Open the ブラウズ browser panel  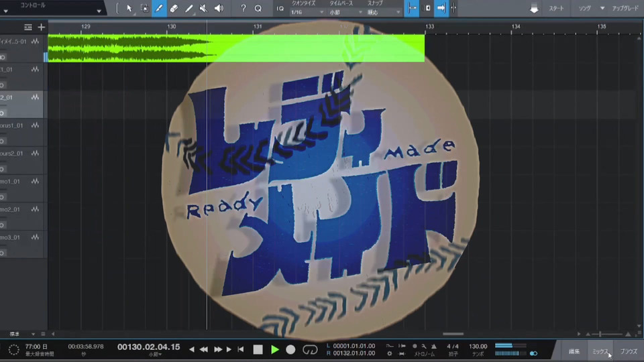pyautogui.click(x=629, y=351)
